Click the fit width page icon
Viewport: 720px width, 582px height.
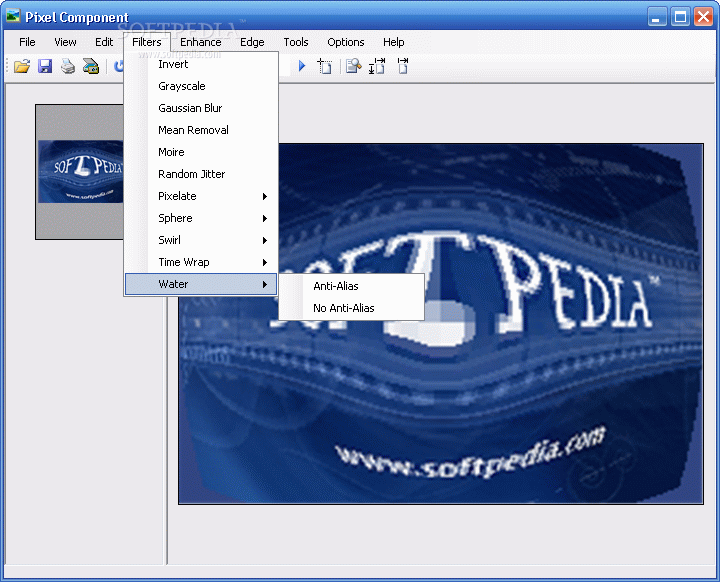point(403,66)
